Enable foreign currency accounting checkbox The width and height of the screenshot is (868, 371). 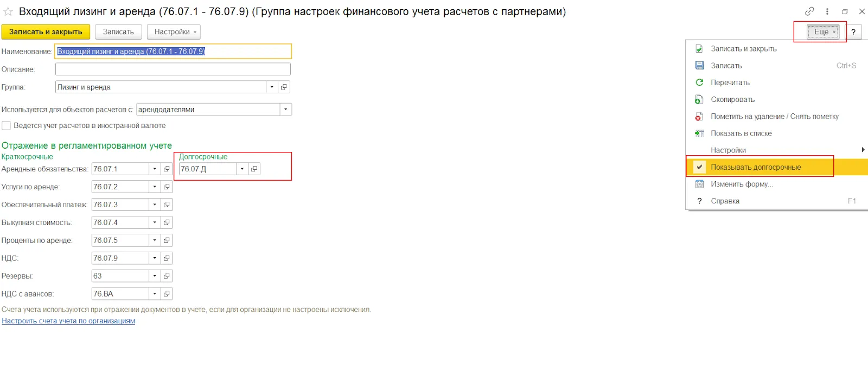[7, 126]
